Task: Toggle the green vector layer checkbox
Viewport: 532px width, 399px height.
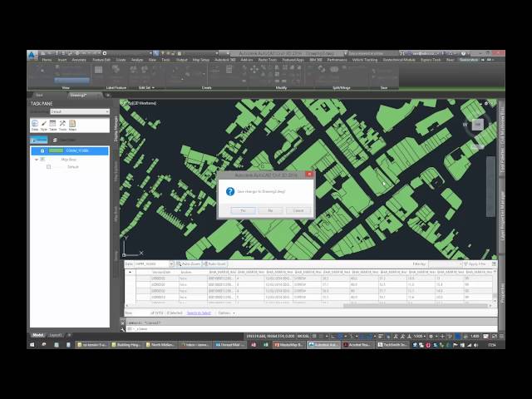Action: (42, 150)
